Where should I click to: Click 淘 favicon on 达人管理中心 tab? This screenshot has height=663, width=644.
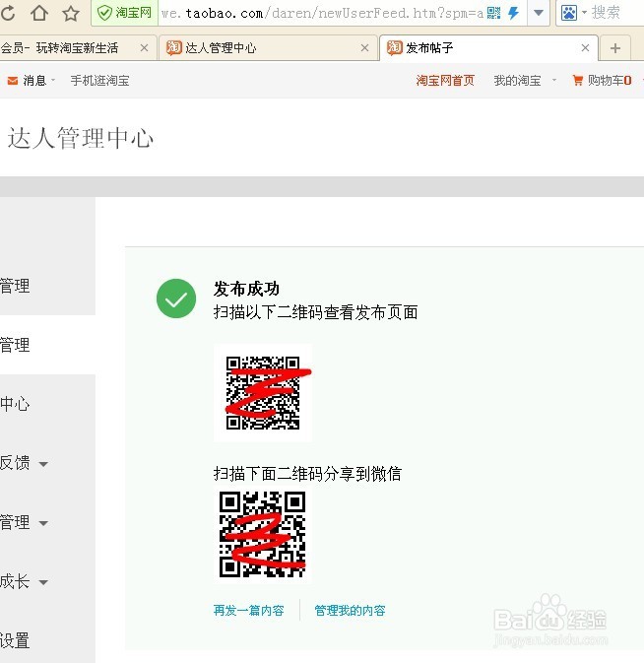(173, 48)
